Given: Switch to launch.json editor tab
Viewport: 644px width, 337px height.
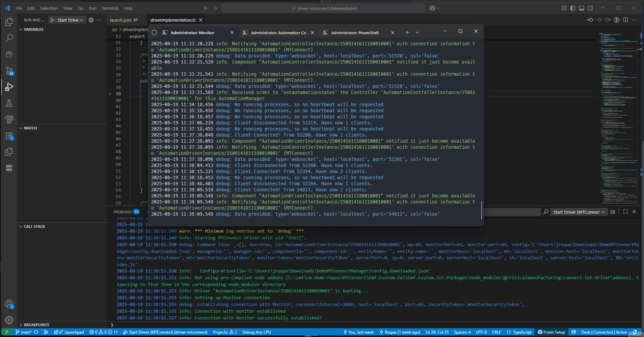Looking at the screenshot, I should 124,20.
